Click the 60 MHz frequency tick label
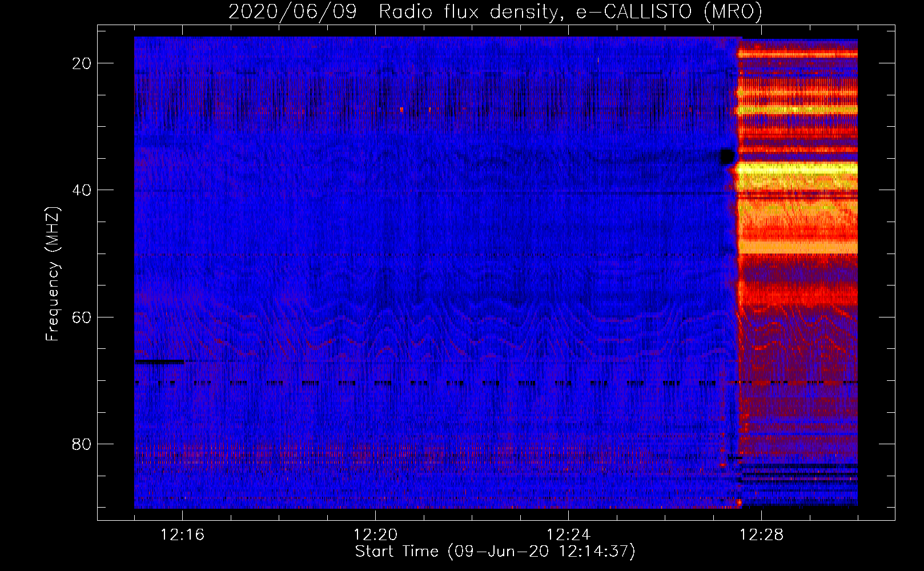Screen dimensions: 924x571 tap(82, 317)
